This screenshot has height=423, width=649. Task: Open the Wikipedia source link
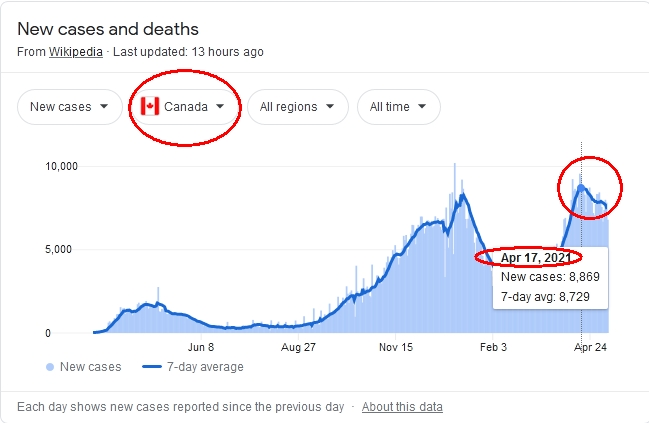pyautogui.click(x=76, y=52)
